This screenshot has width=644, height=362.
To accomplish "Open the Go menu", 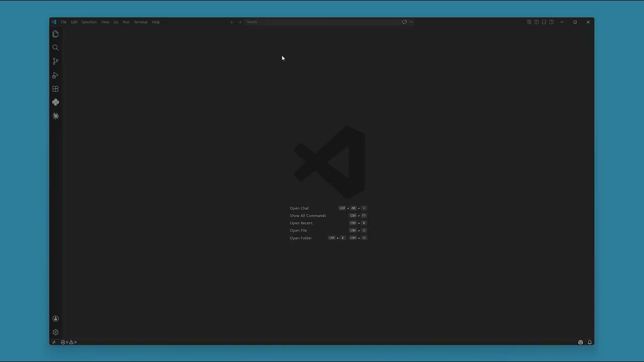I will pyautogui.click(x=116, y=22).
